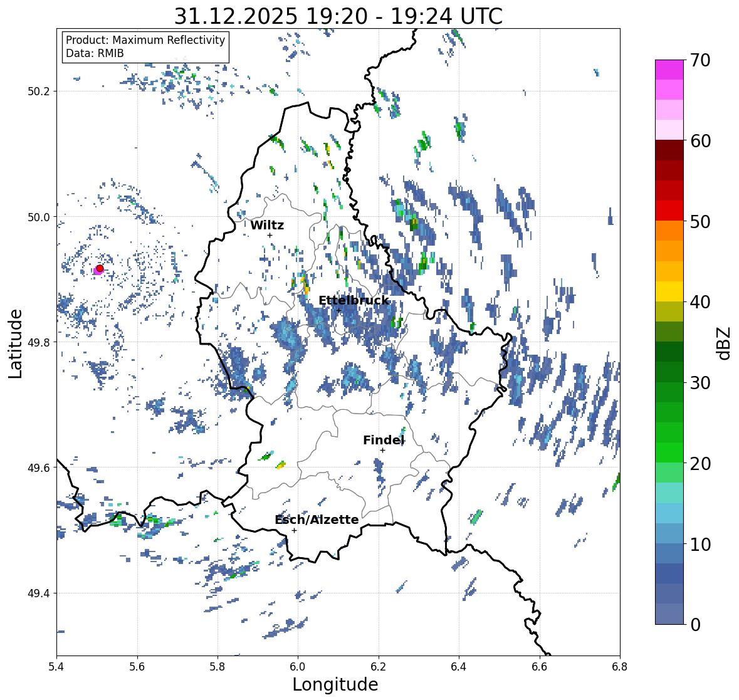The image size is (739, 700).
Task: Click the Findel city label
Action: click(384, 440)
